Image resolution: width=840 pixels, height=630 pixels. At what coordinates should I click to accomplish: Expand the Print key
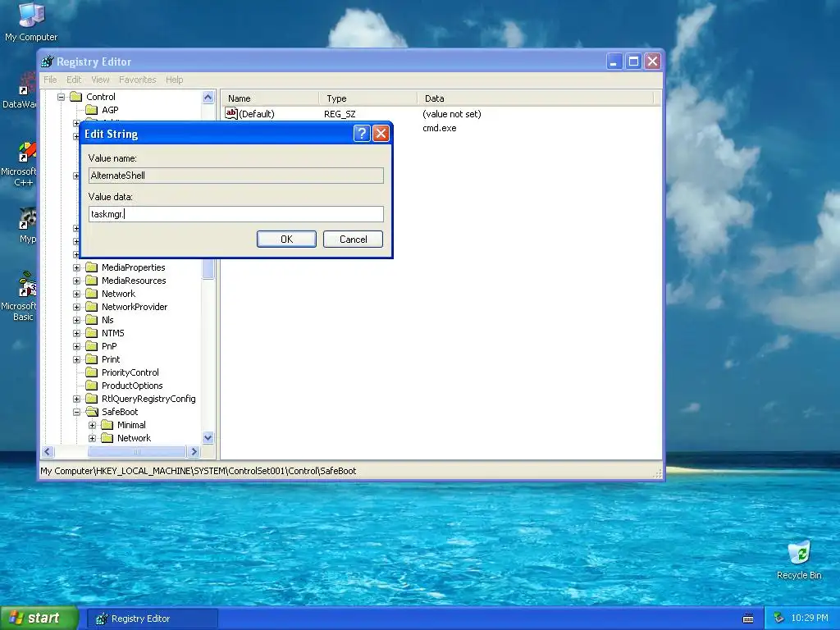pyautogui.click(x=76, y=359)
